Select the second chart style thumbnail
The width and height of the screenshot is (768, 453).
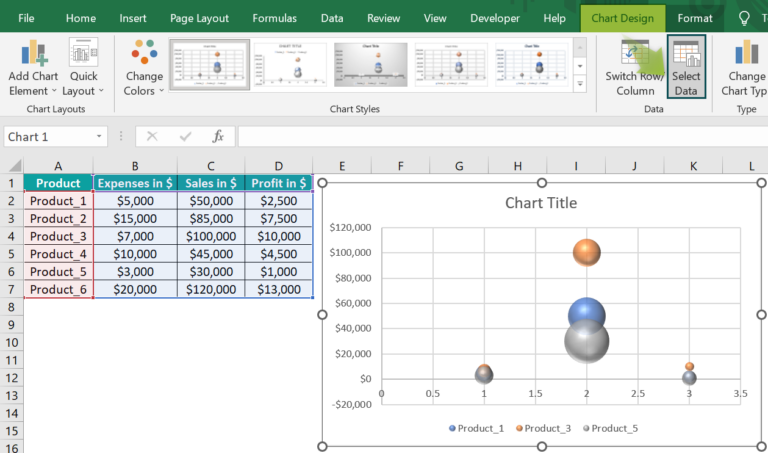point(290,65)
